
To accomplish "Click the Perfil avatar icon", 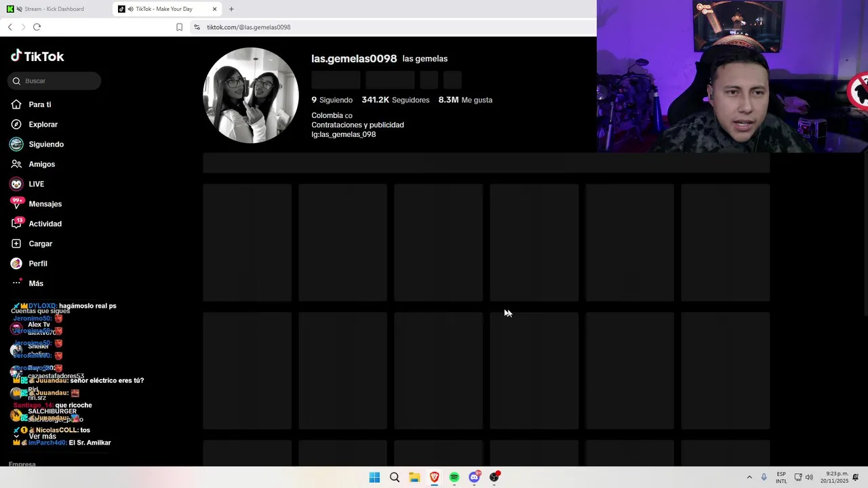I will point(16,263).
